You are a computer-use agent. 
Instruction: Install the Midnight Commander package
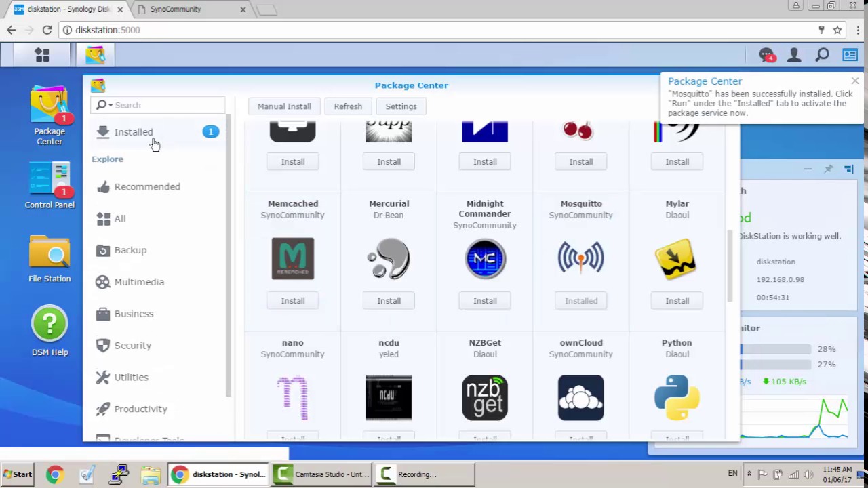[485, 300]
